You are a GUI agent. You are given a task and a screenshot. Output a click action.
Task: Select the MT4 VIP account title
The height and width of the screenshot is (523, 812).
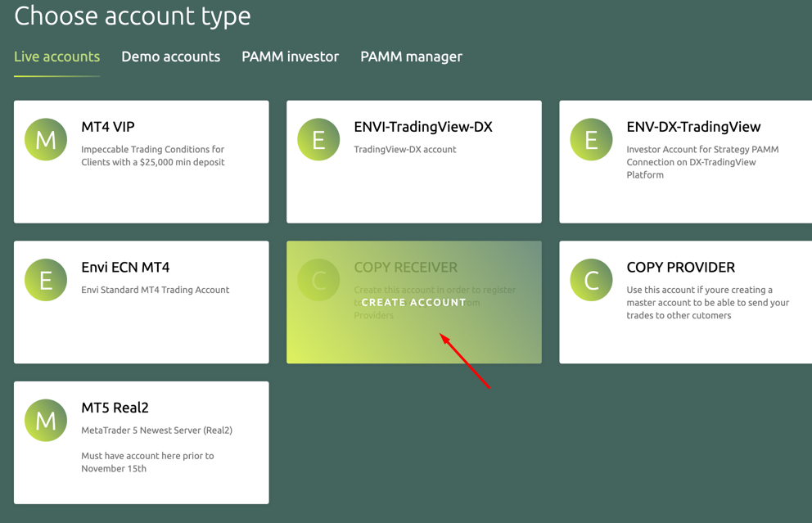coord(108,127)
